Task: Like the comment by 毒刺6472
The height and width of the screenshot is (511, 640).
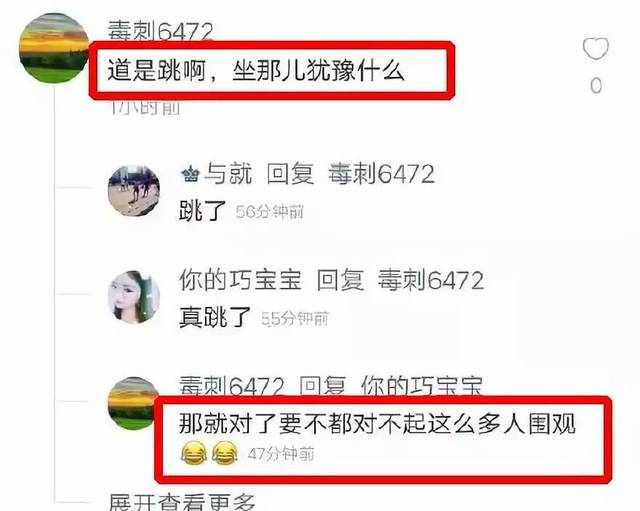Action: click(596, 48)
